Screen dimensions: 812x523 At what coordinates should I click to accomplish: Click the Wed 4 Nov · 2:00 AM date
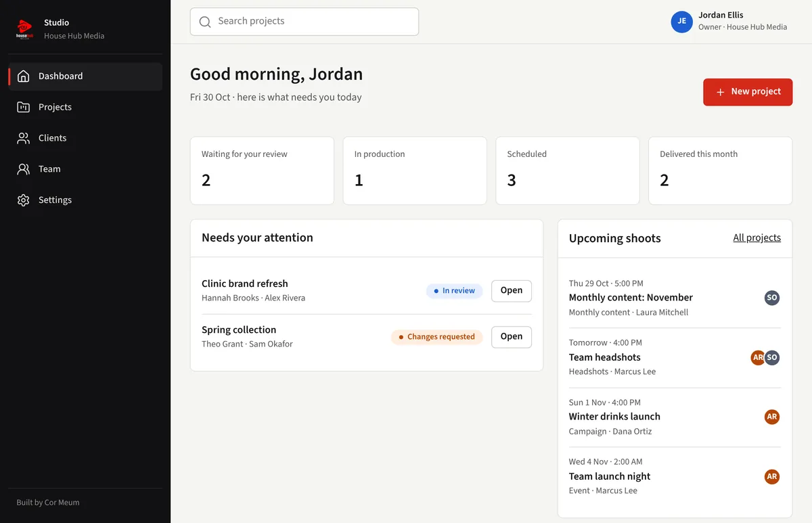coord(606,462)
